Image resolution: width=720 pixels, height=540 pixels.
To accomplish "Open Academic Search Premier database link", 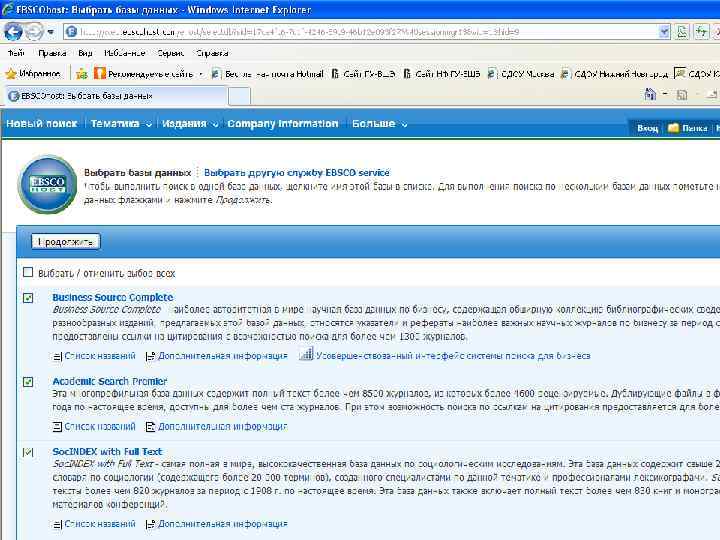I will click(110, 381).
